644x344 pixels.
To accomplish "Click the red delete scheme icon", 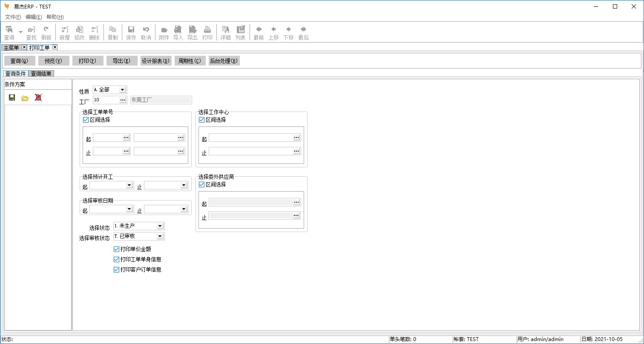I will pyautogui.click(x=38, y=98).
